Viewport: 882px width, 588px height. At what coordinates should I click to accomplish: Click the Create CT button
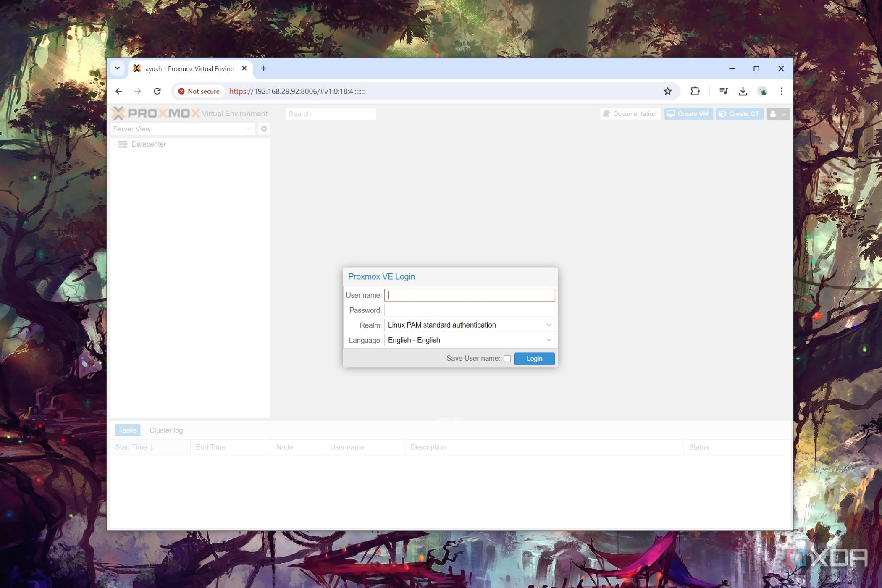(740, 114)
